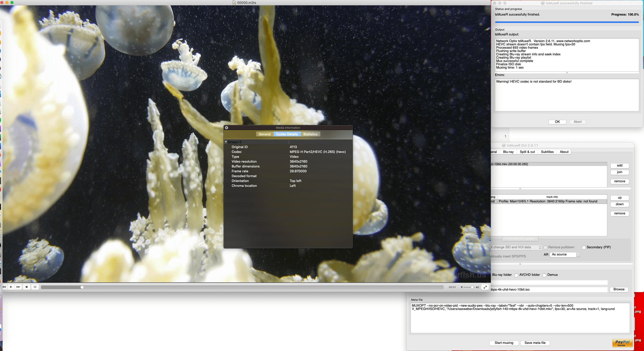The height and width of the screenshot is (351, 644).
Task: Move the track up with the up button
Action: tap(620, 198)
